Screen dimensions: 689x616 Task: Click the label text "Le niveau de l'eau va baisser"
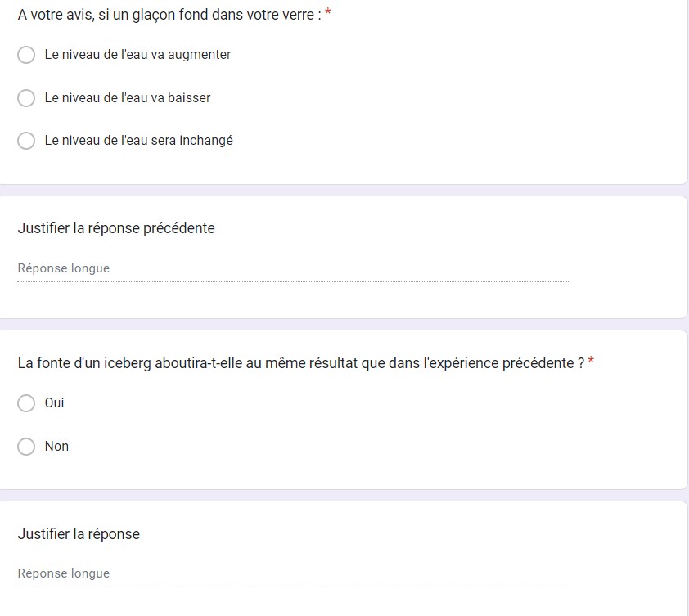tap(128, 98)
